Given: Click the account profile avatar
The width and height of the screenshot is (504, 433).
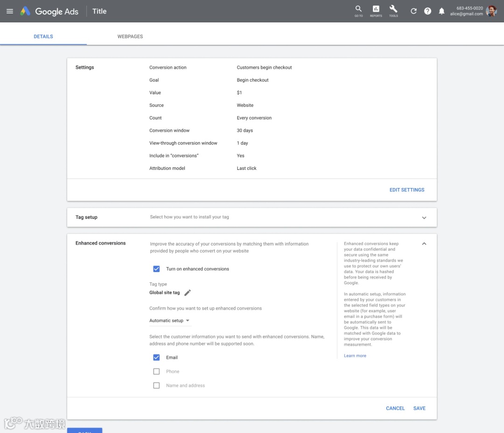Looking at the screenshot, I should [491, 11].
